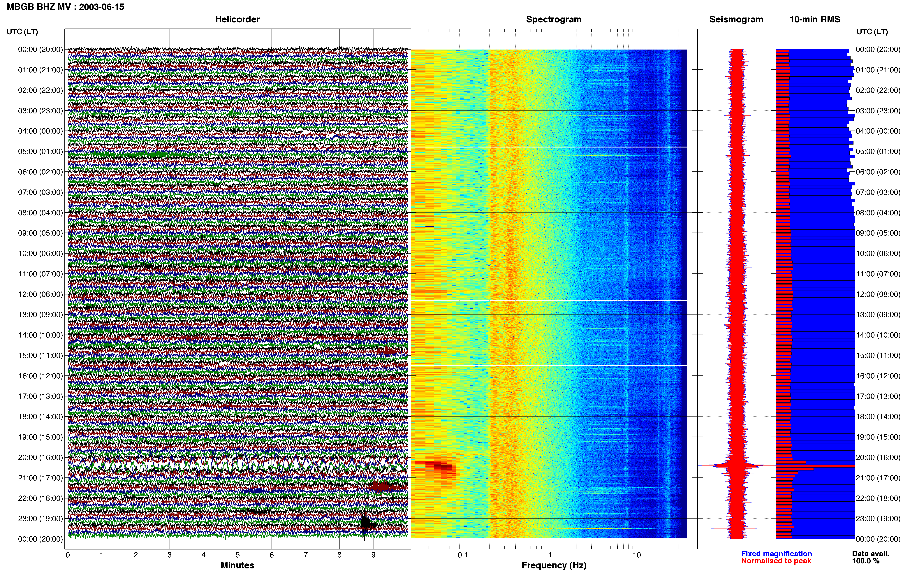Click 08:00 (04:00) label left of helicorder

pos(40,212)
